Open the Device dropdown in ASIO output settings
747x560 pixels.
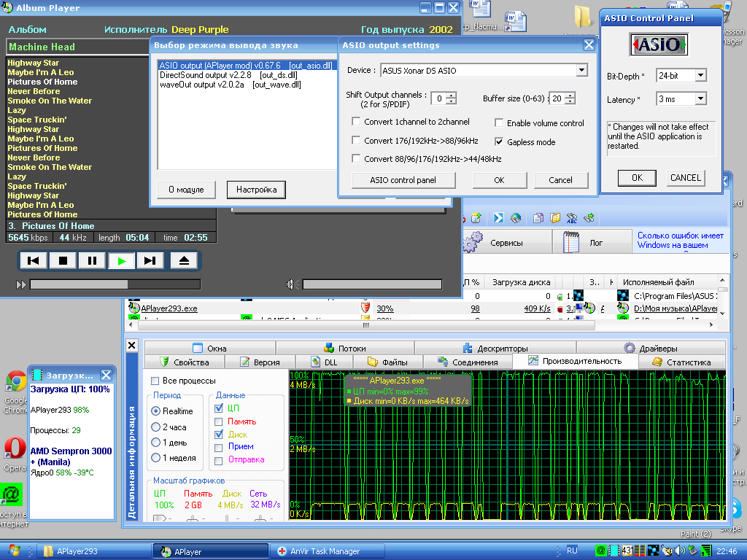[581, 71]
